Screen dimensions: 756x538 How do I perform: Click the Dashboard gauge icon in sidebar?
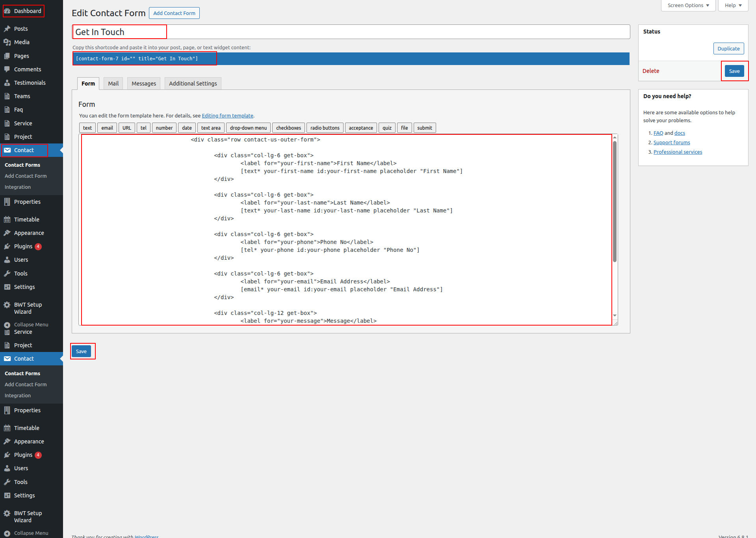(x=7, y=11)
